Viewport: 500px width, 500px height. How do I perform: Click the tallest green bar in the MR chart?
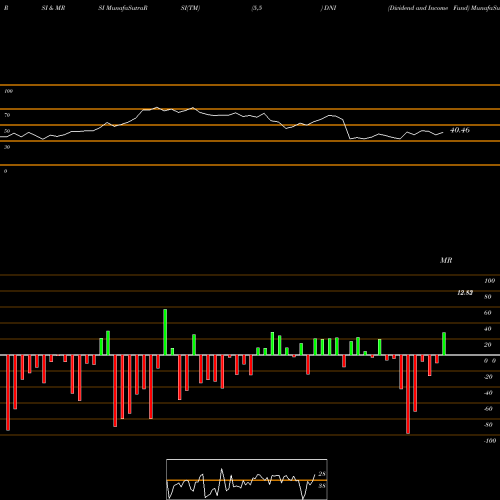click(x=165, y=332)
